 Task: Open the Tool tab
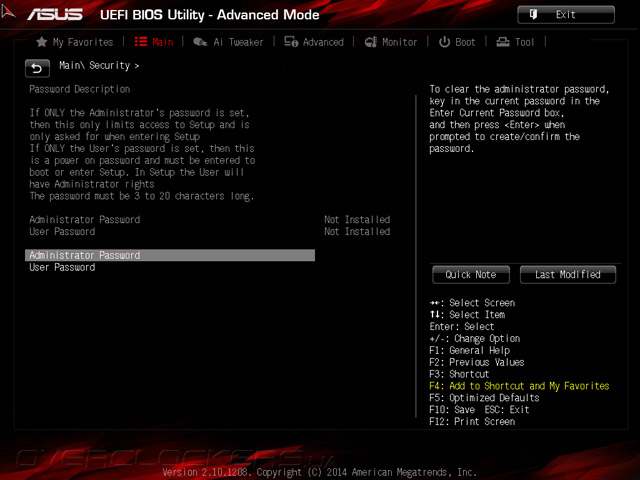point(515,42)
